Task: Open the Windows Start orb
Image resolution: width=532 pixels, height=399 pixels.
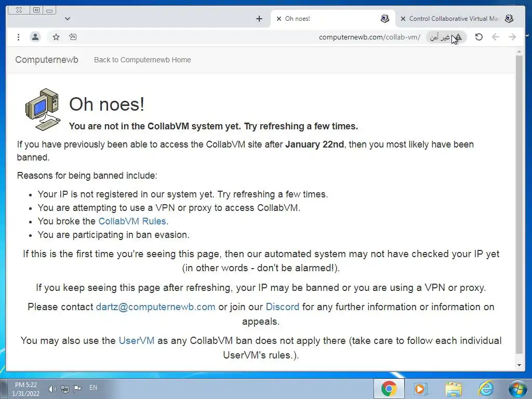Action: (518, 389)
